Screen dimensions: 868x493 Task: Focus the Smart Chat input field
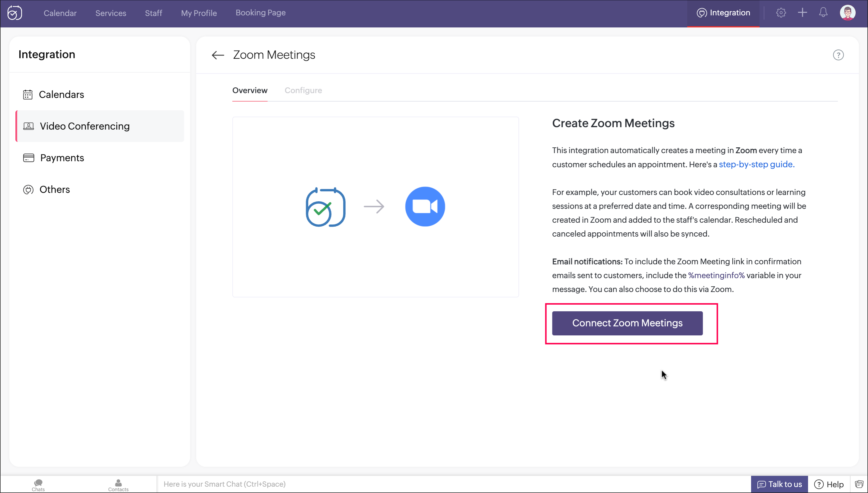click(454, 484)
